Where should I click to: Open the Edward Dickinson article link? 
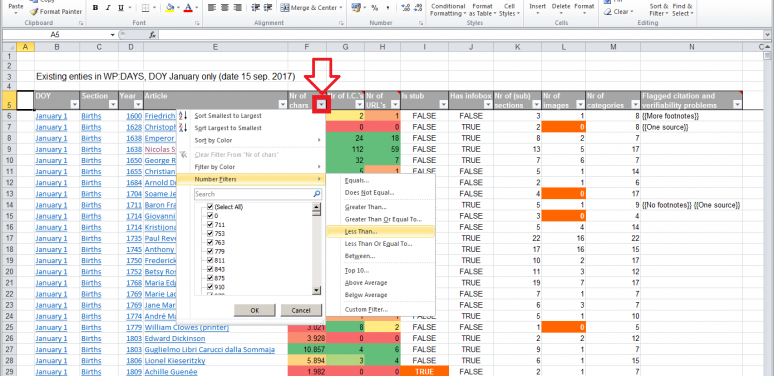tap(174, 338)
